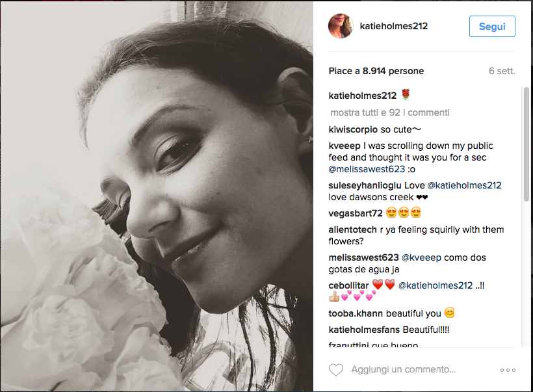The height and width of the screenshot is (392, 533).
Task: Like the post with the heart icon
Action: pos(335,370)
